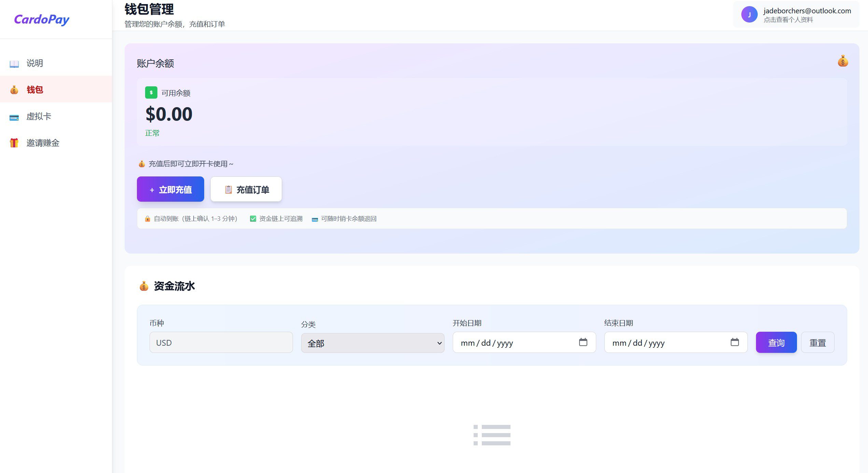Click the 开始日期 date field

pyautogui.click(x=512, y=343)
